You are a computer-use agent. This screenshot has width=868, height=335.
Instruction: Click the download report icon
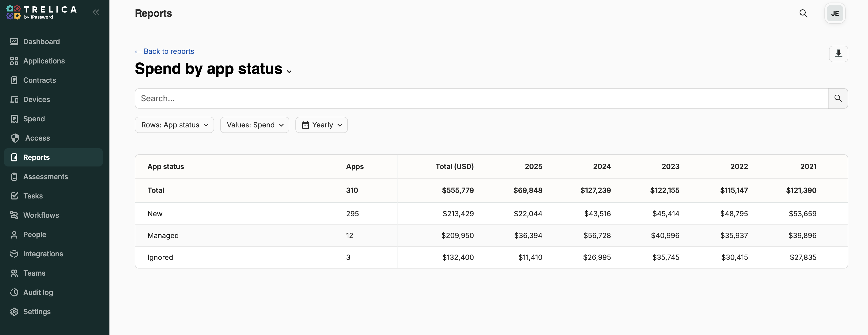pyautogui.click(x=838, y=54)
